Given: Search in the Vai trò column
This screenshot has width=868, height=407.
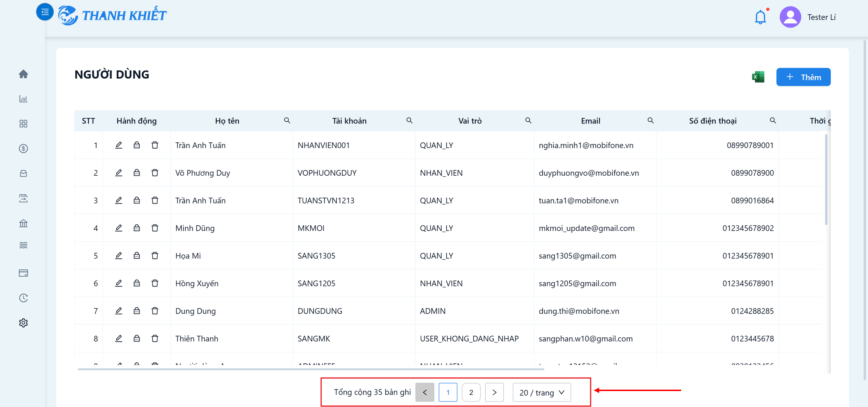Looking at the screenshot, I should coord(528,121).
